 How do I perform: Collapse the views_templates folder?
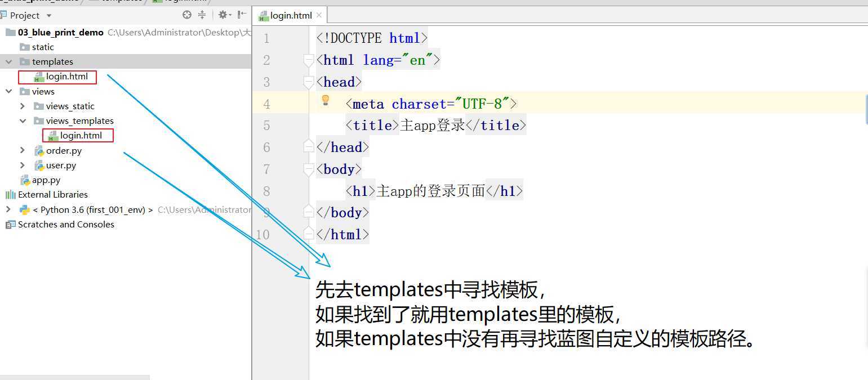[22, 120]
